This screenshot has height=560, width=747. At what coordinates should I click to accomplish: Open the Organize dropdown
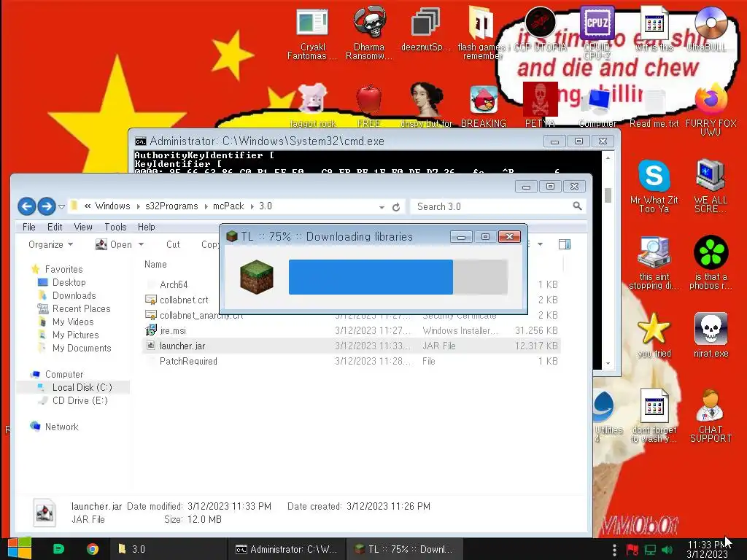[50, 244]
